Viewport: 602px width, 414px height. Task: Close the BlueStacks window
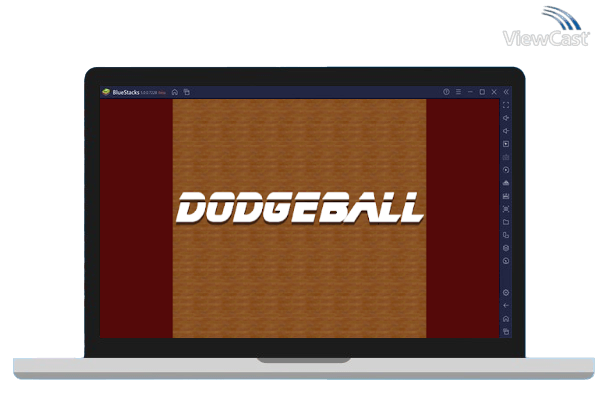click(494, 92)
